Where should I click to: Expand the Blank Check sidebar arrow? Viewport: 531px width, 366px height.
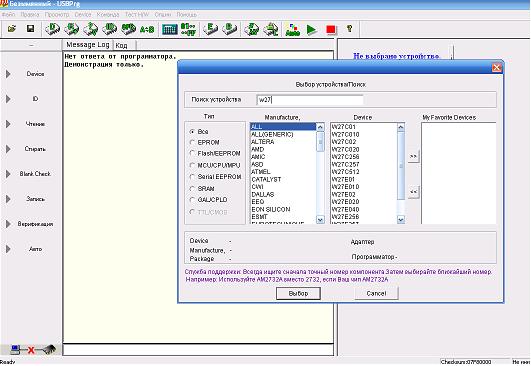[8, 174]
